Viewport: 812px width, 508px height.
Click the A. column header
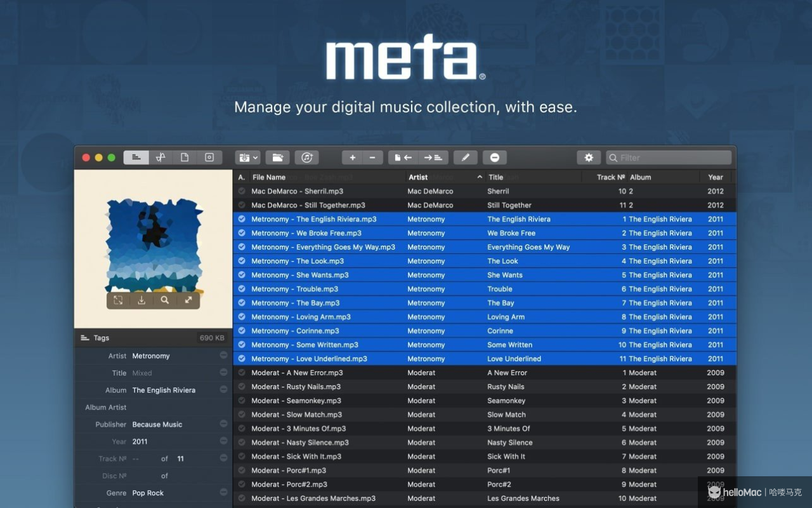241,177
